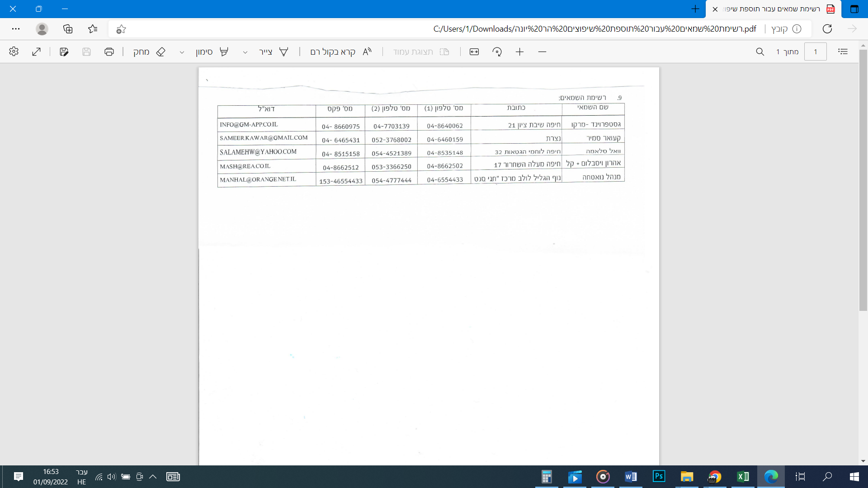
Task: Enter full screen with the expand arrows icon
Action: 37,52
